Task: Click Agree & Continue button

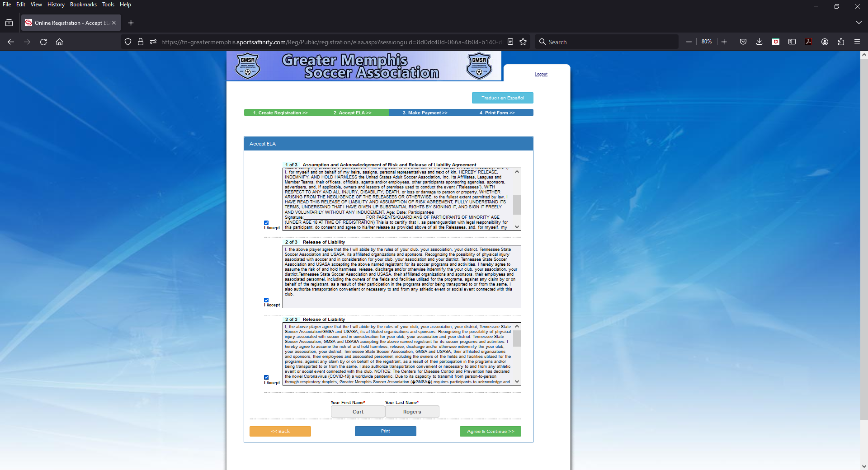Action: coord(491,431)
